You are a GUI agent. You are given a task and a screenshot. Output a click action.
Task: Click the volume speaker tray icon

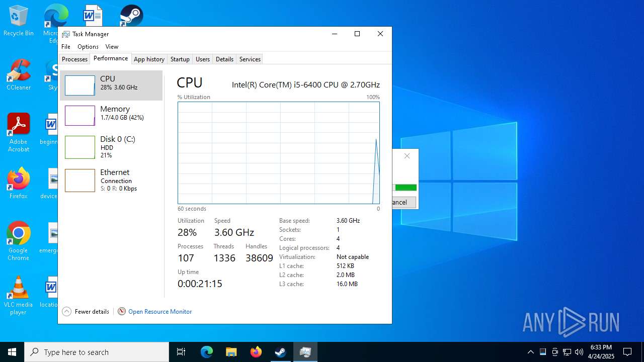click(x=579, y=352)
